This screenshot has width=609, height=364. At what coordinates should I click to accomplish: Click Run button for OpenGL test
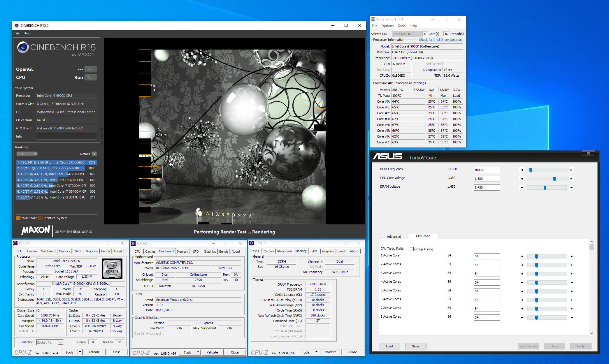(x=91, y=69)
